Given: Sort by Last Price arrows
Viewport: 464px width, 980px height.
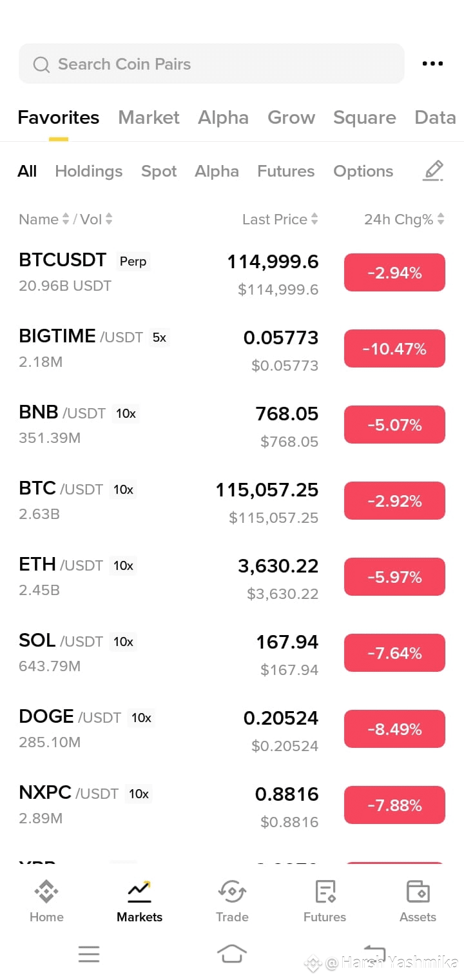Looking at the screenshot, I should pos(314,219).
